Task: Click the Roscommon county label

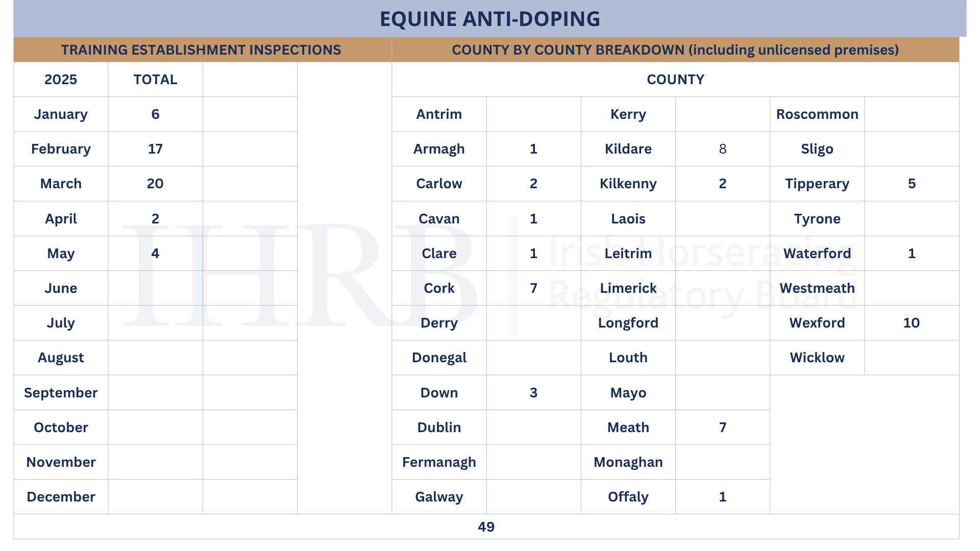Action: tap(817, 114)
